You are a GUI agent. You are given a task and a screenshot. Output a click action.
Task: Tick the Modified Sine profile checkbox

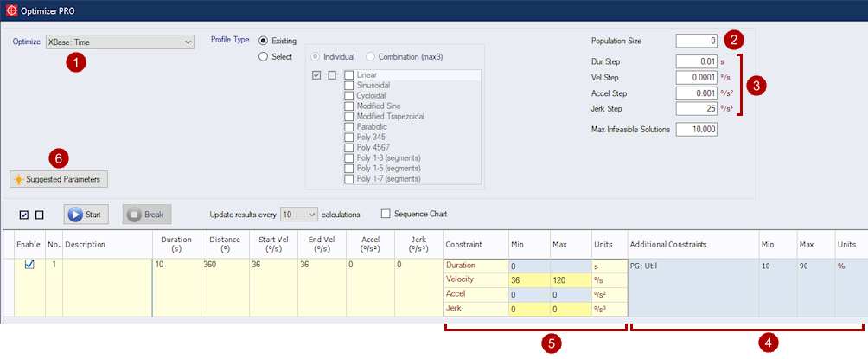point(349,106)
